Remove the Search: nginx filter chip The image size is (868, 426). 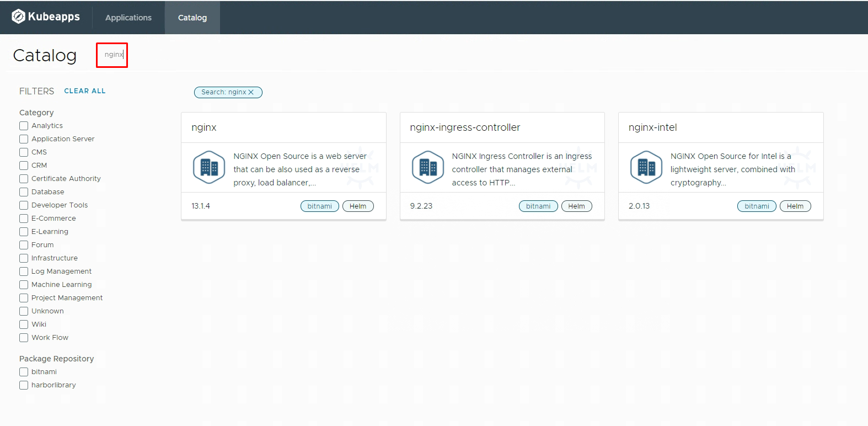click(x=251, y=92)
